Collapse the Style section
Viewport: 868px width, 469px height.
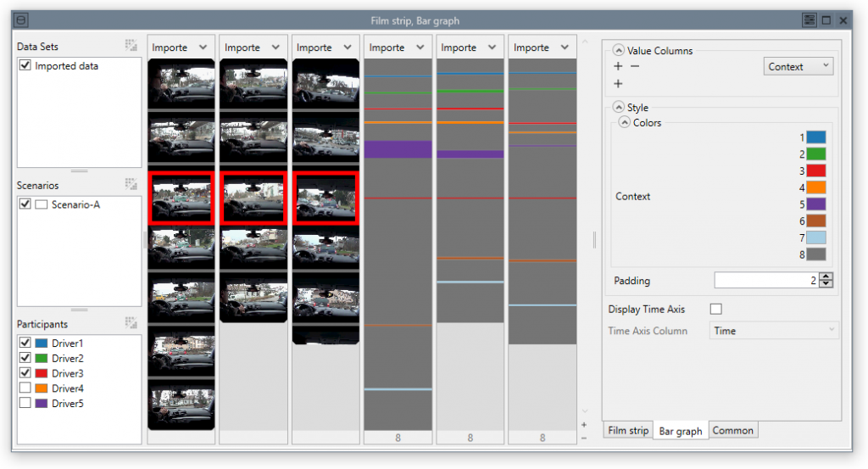tap(618, 108)
